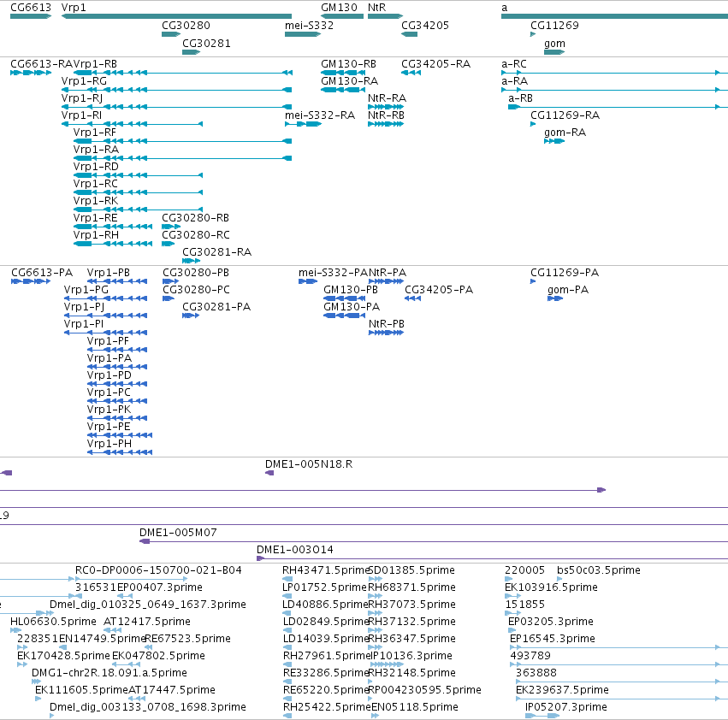Select EST SD01385.5prime

tap(376, 579)
